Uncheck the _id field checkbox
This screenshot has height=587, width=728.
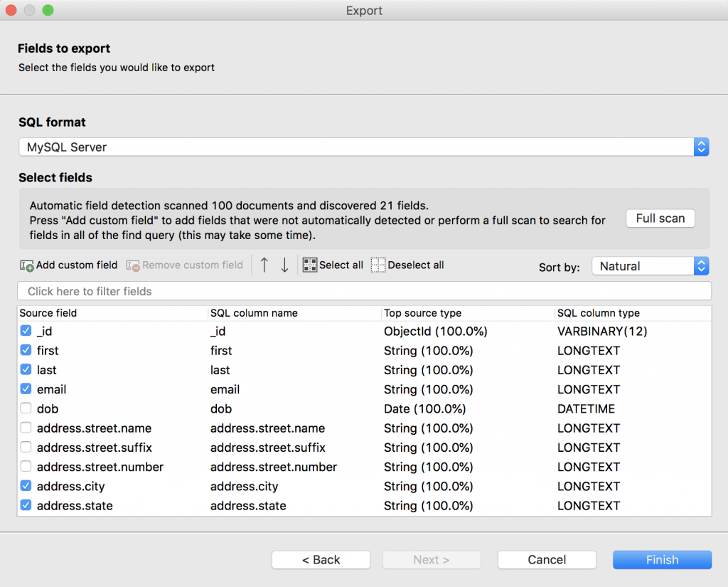[26, 331]
